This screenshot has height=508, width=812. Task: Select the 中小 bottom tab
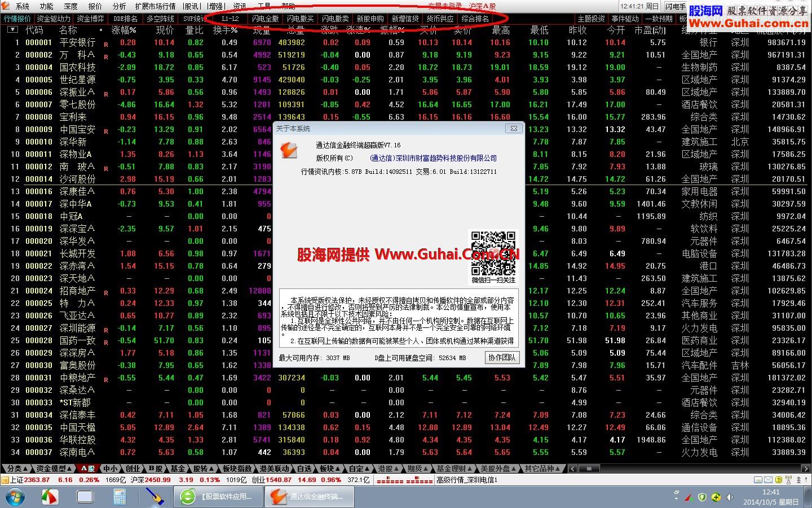(111, 468)
